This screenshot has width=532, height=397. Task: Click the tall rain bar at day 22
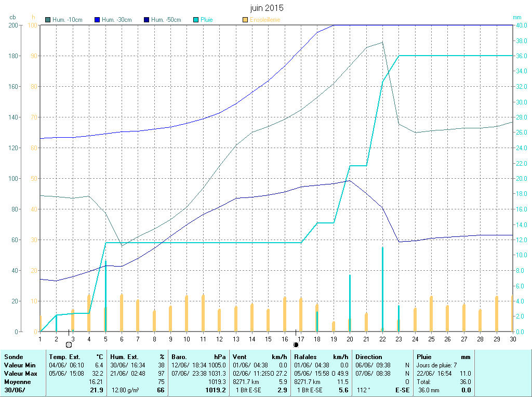[382, 288]
